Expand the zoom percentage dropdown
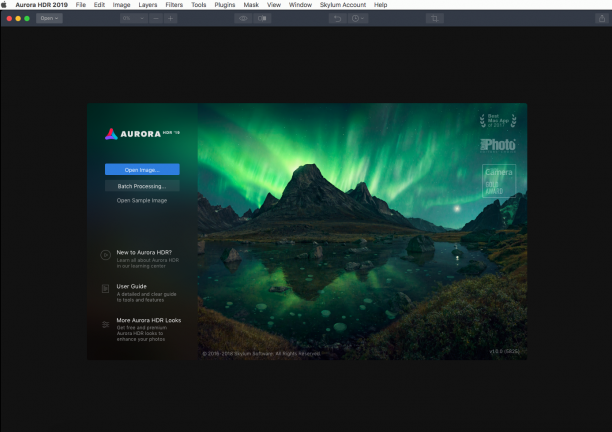 click(133, 18)
